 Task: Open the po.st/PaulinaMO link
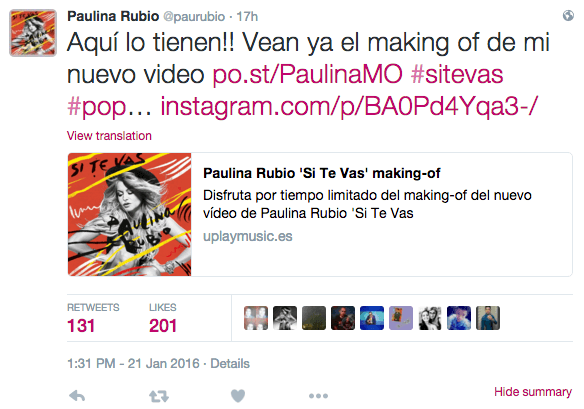tap(307, 74)
